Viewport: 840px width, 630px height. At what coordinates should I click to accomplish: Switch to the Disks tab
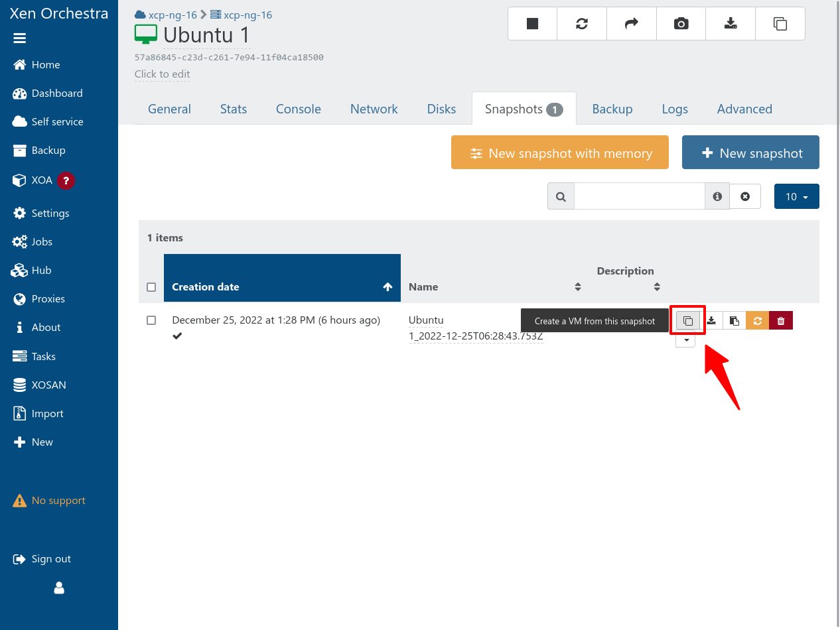click(441, 109)
